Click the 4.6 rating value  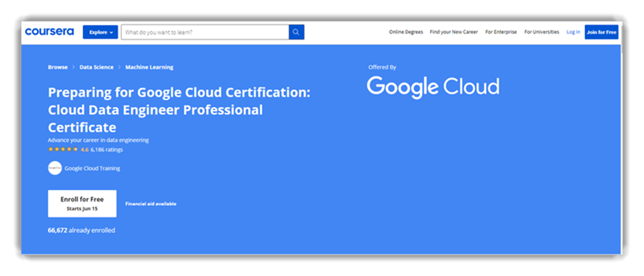(84, 149)
